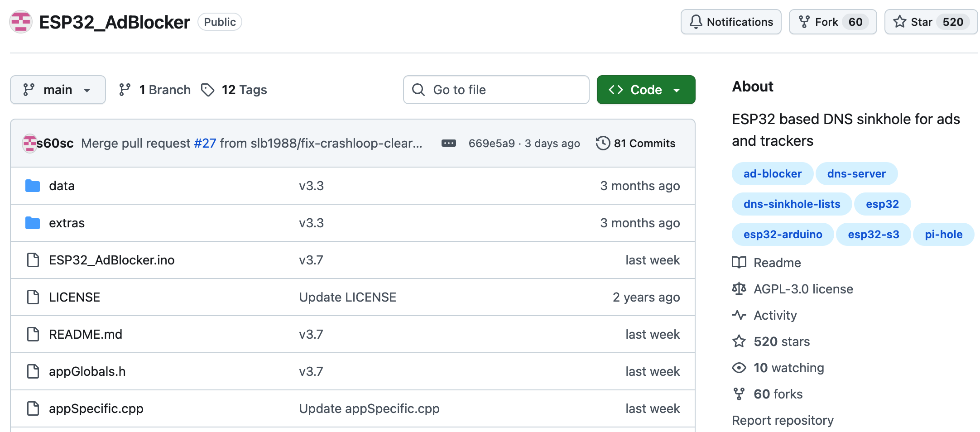Open the Readme link with the book icon

click(766, 263)
